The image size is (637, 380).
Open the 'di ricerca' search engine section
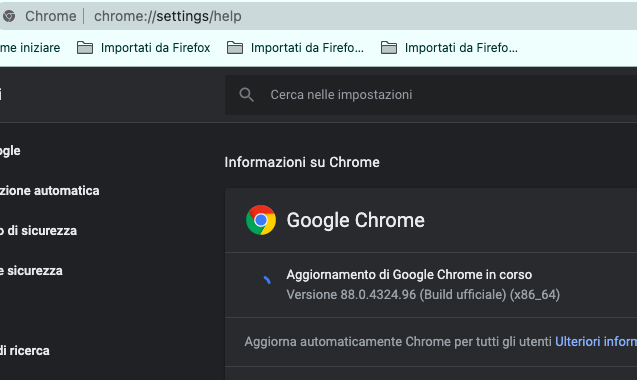(x=25, y=350)
